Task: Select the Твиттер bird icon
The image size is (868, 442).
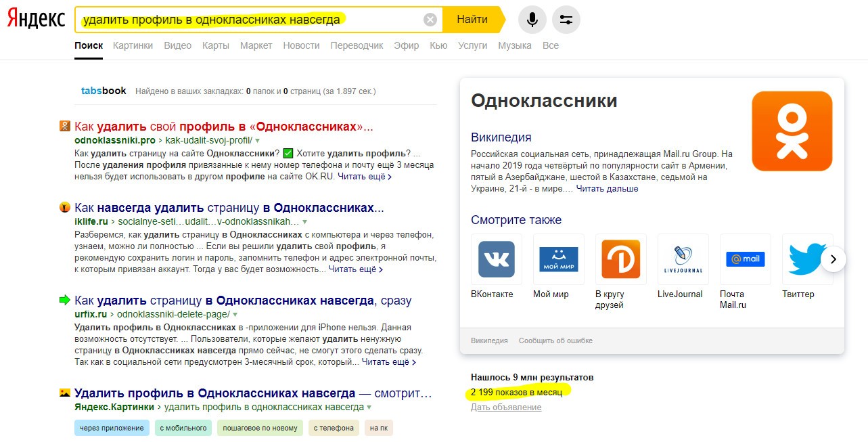Action: 805,259
